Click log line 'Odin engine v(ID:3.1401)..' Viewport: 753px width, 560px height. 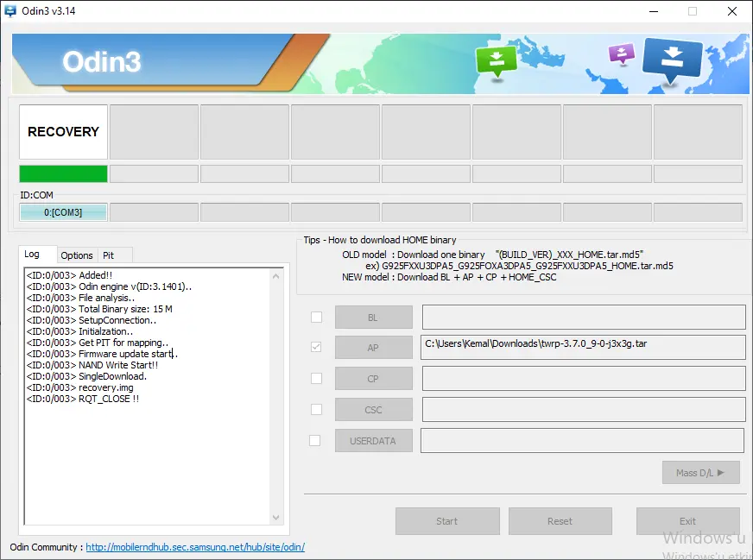point(109,286)
